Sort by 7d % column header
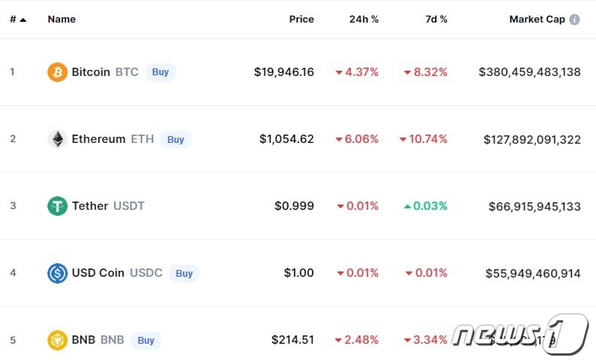This screenshot has height=364, width=596. (436, 20)
